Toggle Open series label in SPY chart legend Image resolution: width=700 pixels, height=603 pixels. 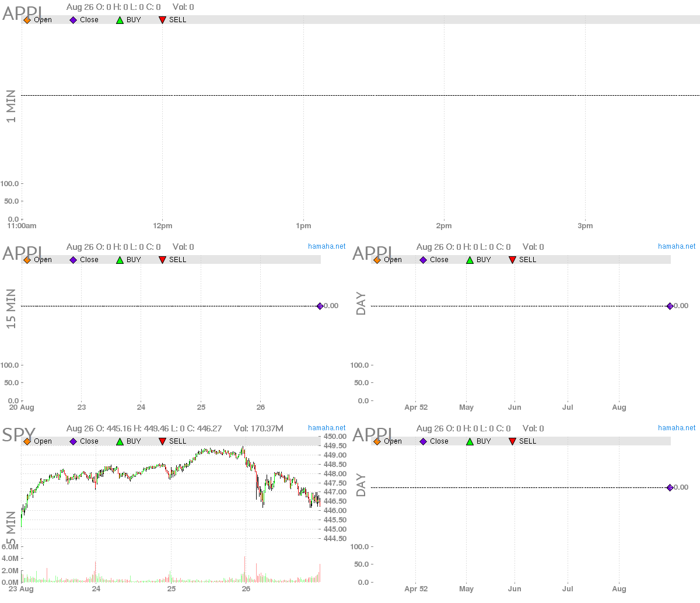[x=43, y=441]
